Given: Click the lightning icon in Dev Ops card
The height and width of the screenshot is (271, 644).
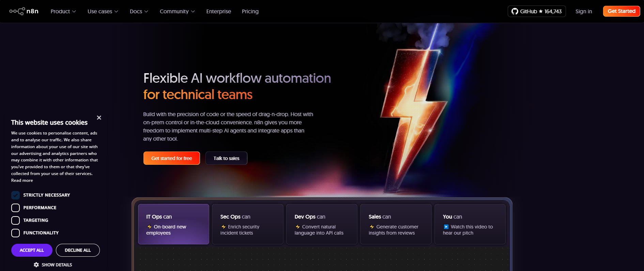Looking at the screenshot, I should pyautogui.click(x=298, y=227).
